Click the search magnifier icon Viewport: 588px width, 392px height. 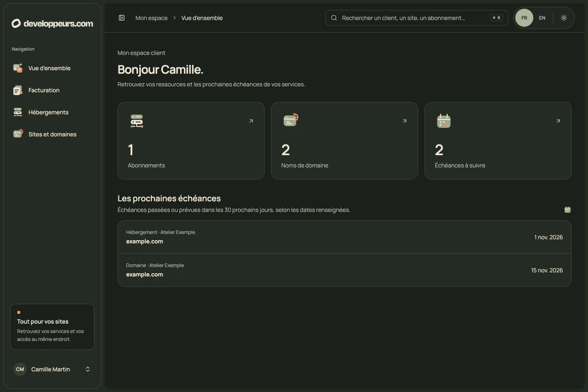point(334,18)
